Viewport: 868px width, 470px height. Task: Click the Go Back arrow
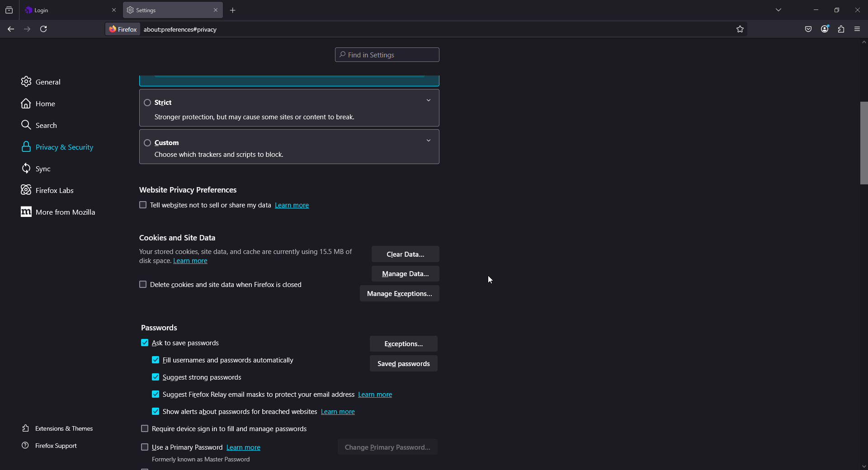click(x=11, y=29)
